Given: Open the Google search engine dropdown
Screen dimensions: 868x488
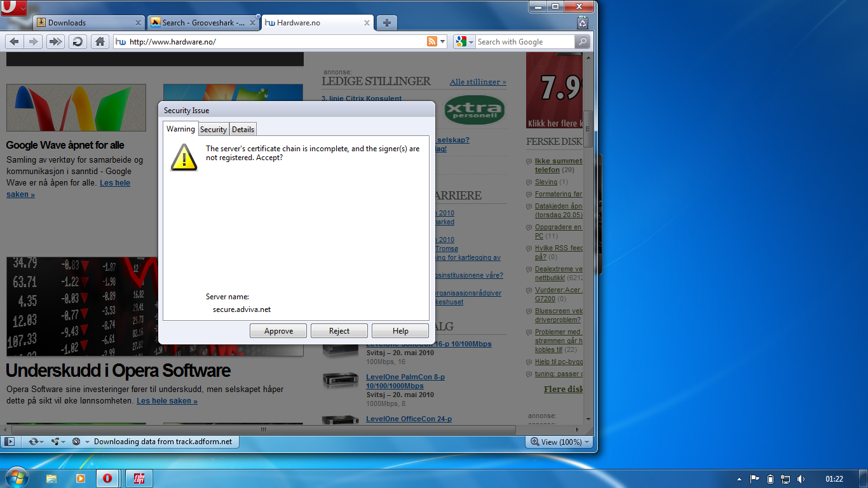Looking at the screenshot, I should point(464,41).
